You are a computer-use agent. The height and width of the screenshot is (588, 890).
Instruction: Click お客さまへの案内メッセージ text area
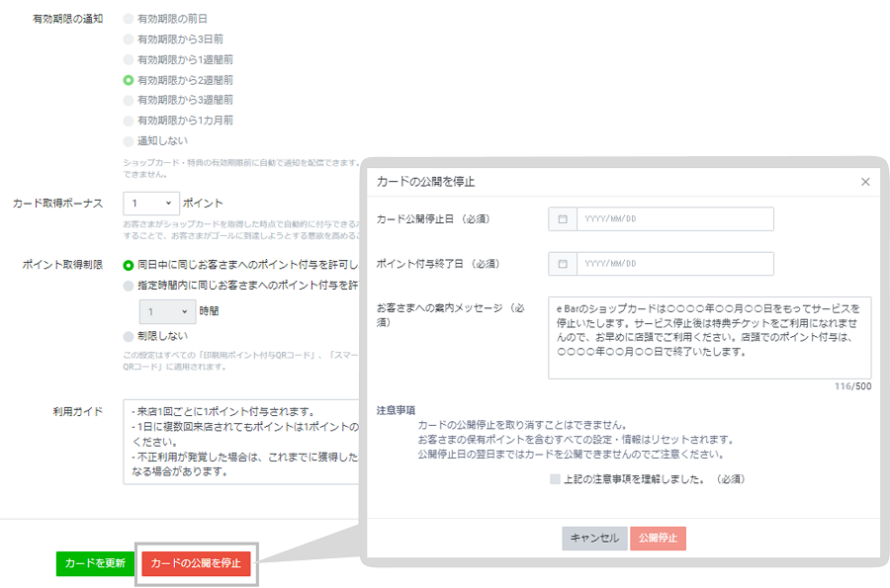(709, 337)
